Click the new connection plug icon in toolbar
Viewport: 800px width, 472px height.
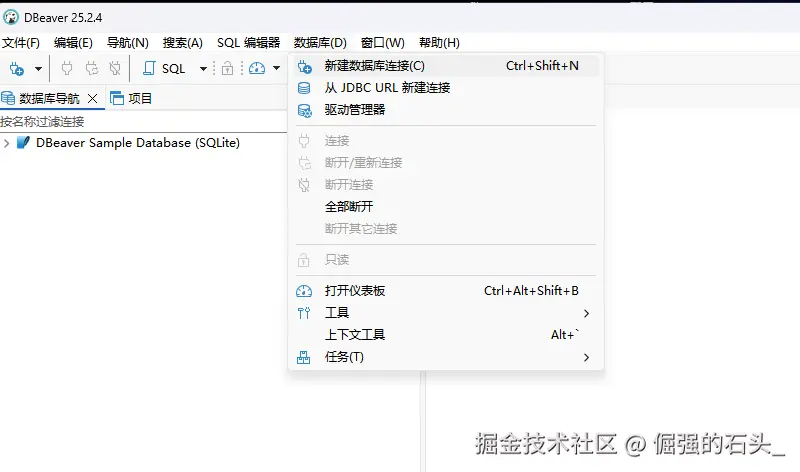tap(17, 68)
